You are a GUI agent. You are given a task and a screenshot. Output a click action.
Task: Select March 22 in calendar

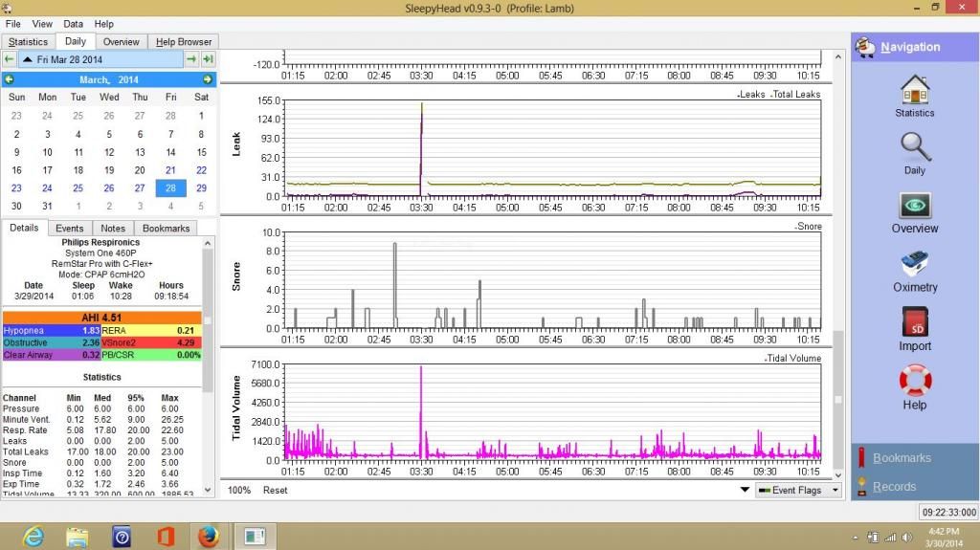[x=201, y=170]
